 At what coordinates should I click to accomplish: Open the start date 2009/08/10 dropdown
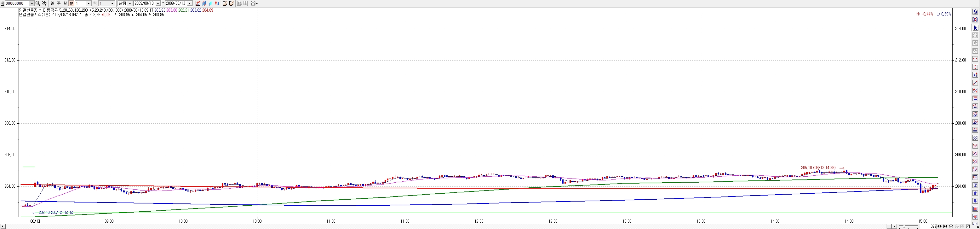tap(158, 3)
